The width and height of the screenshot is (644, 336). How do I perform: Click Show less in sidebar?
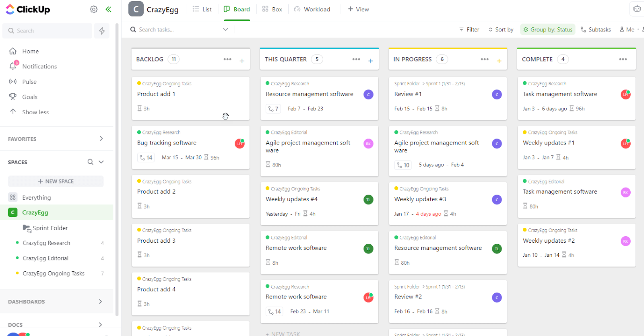(35, 112)
